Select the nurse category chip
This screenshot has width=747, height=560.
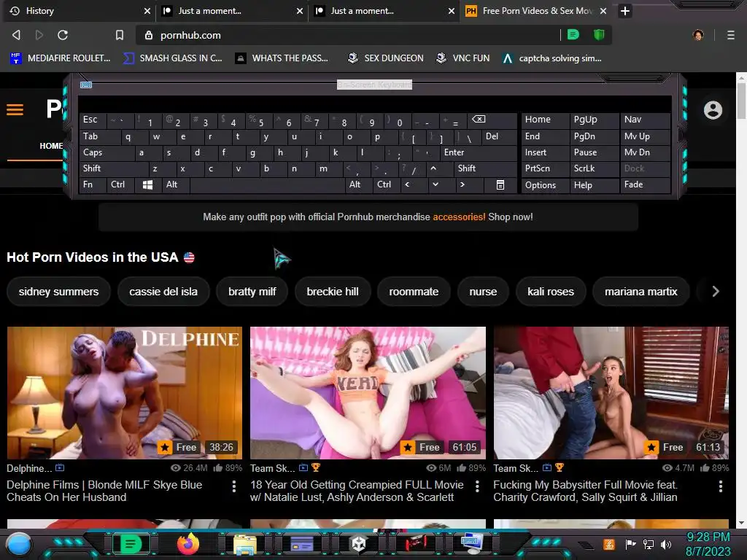(483, 292)
